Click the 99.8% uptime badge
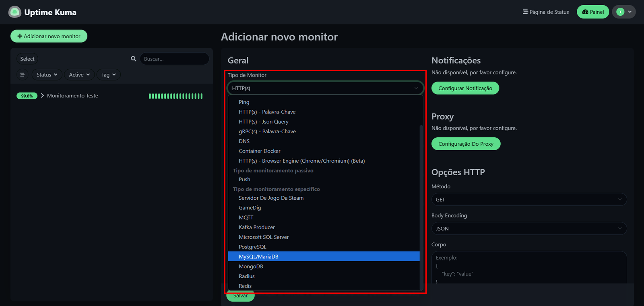644x306 pixels. pyautogui.click(x=27, y=96)
